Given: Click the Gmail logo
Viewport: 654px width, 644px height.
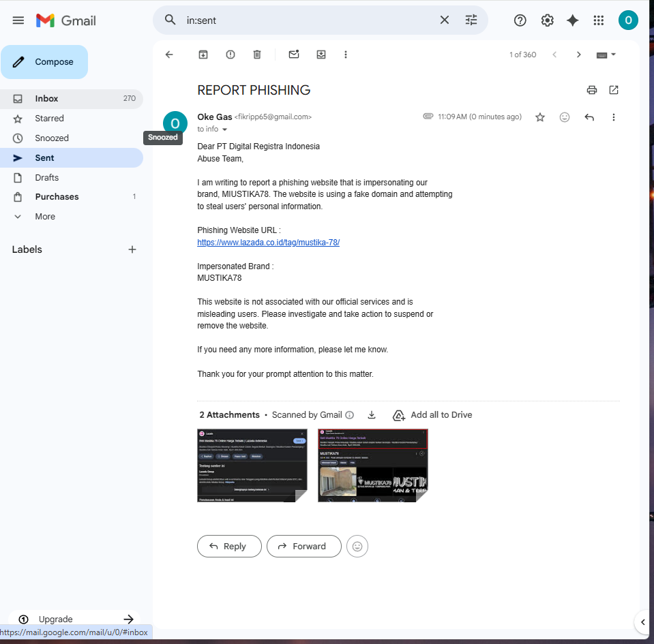Looking at the screenshot, I should [x=66, y=20].
